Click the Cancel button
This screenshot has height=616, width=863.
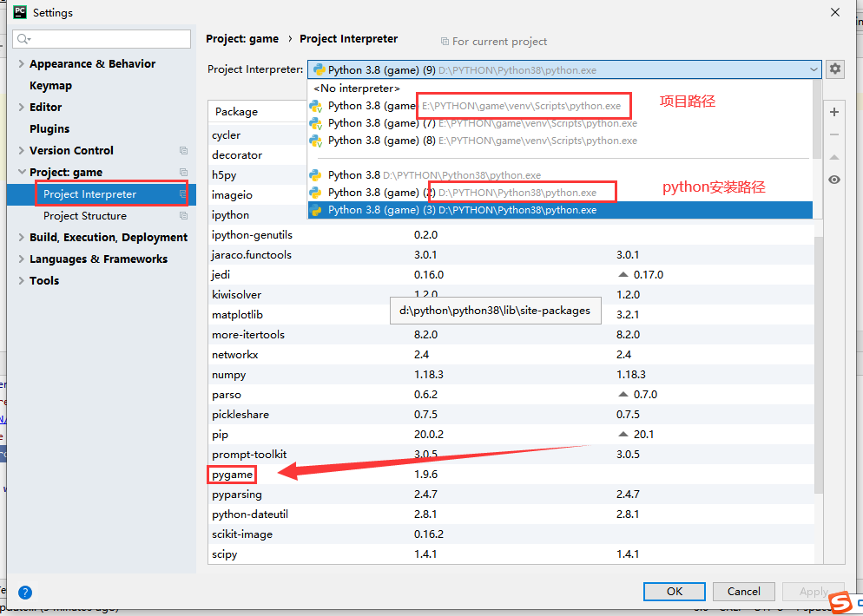click(x=743, y=591)
